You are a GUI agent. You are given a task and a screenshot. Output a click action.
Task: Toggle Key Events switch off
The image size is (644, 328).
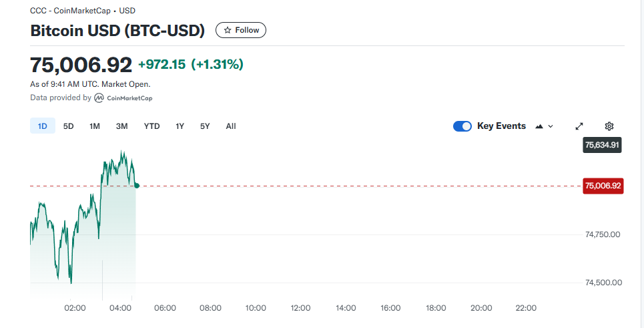coord(462,126)
